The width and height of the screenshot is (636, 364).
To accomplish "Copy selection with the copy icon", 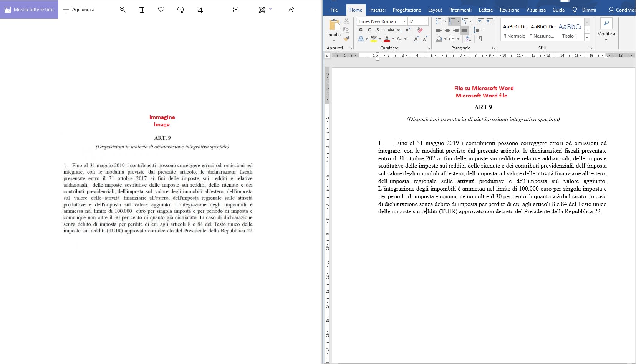I will pyautogui.click(x=346, y=30).
